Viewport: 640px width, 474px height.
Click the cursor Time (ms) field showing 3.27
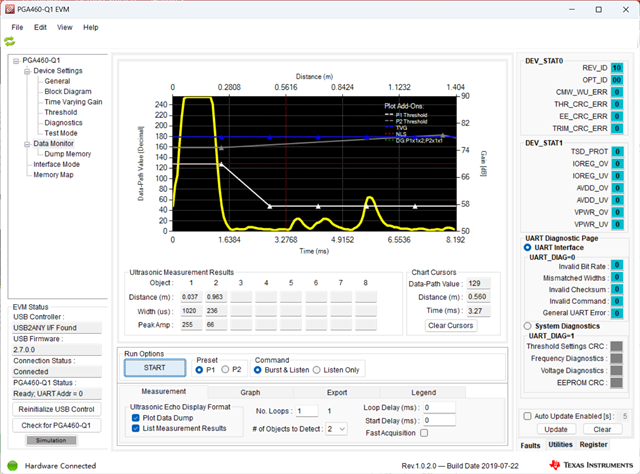pyautogui.click(x=478, y=311)
